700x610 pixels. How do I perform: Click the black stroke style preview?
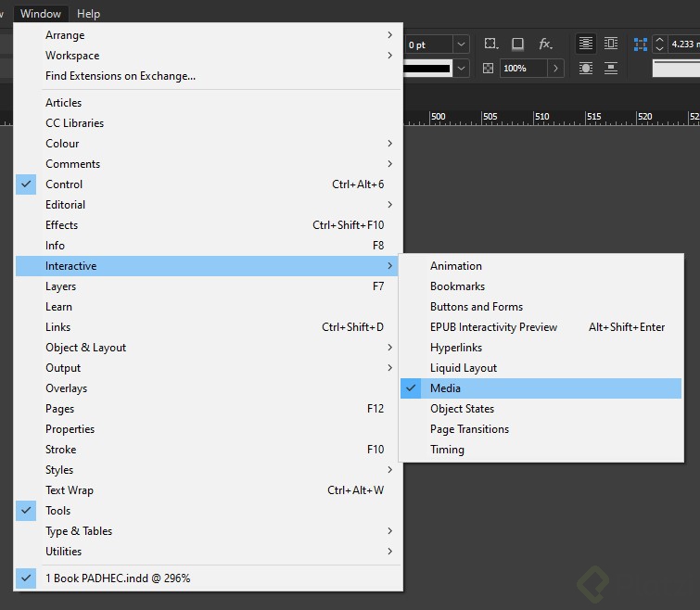427,69
